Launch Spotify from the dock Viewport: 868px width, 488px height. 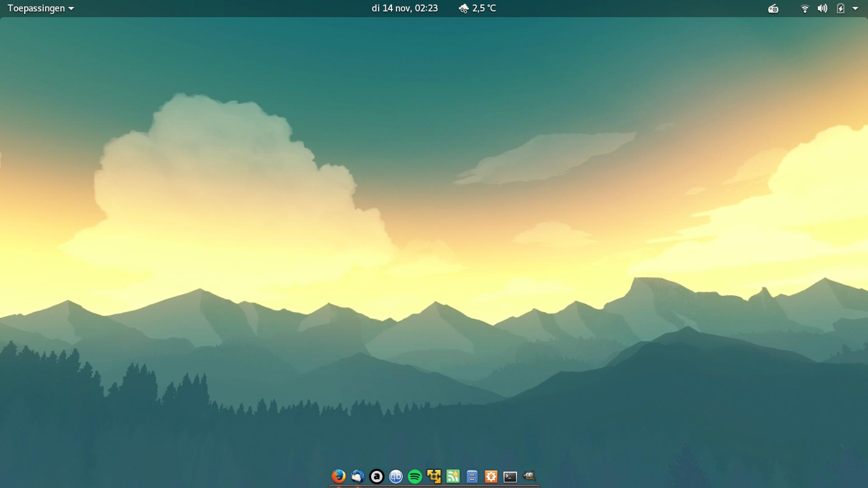pyautogui.click(x=415, y=476)
